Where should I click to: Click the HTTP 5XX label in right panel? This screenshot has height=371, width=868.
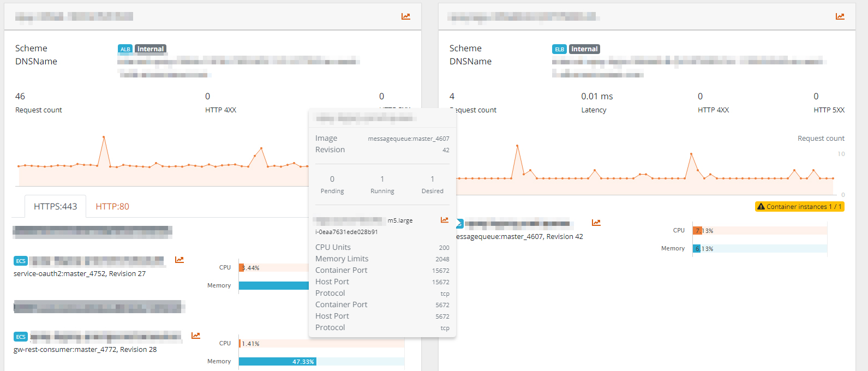[x=829, y=110]
